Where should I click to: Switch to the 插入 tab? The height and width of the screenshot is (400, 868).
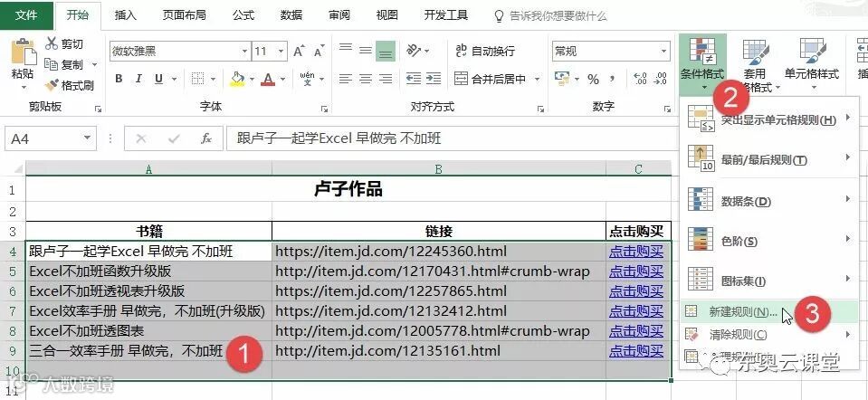tap(125, 15)
